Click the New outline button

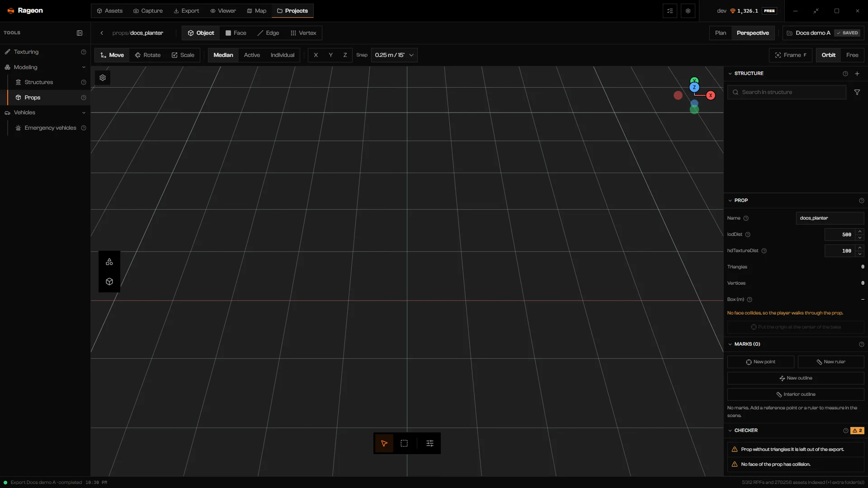796,378
